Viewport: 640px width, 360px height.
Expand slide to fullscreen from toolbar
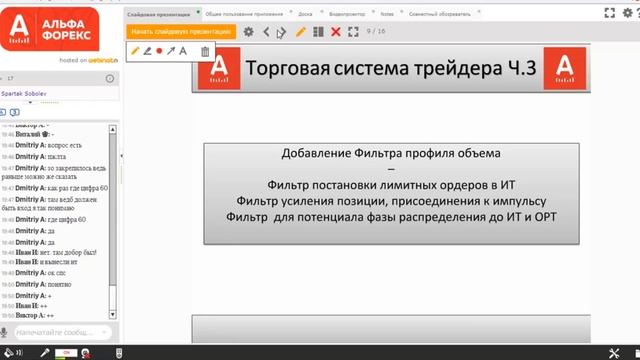point(353,31)
